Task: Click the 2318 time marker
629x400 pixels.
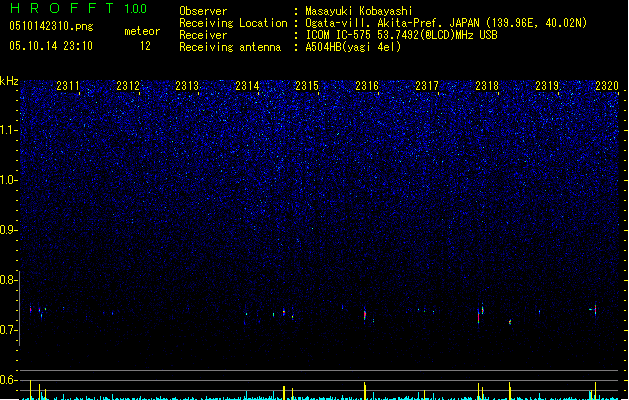Action: [x=487, y=86]
